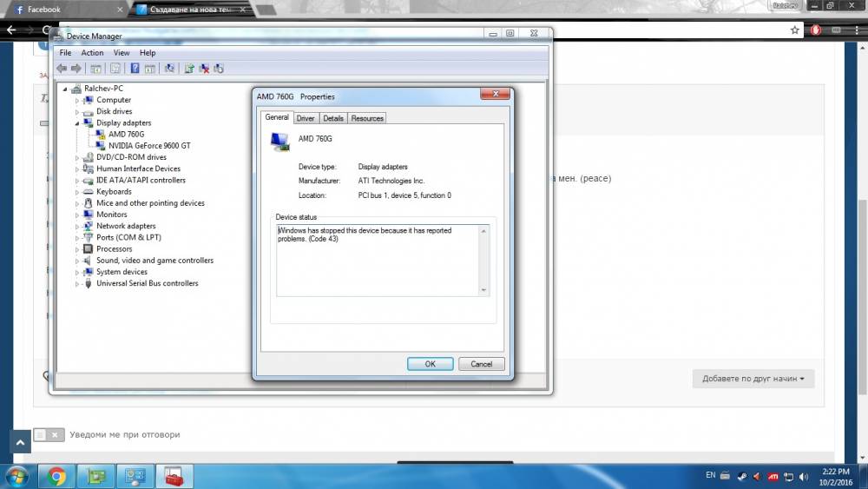Switch to the Resources tab
Image resolution: width=868 pixels, height=489 pixels.
click(367, 118)
